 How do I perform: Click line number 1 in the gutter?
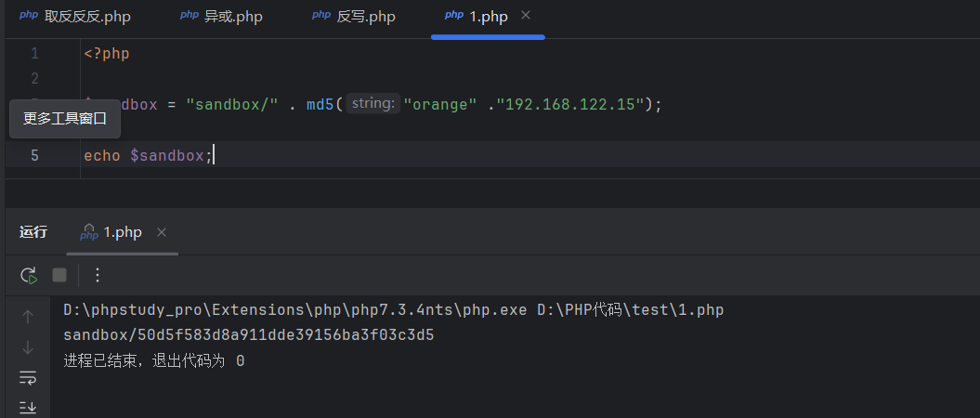34,53
